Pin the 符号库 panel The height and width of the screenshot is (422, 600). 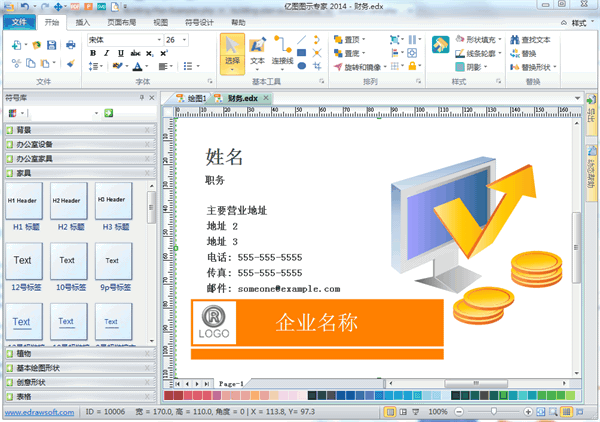coord(142,98)
